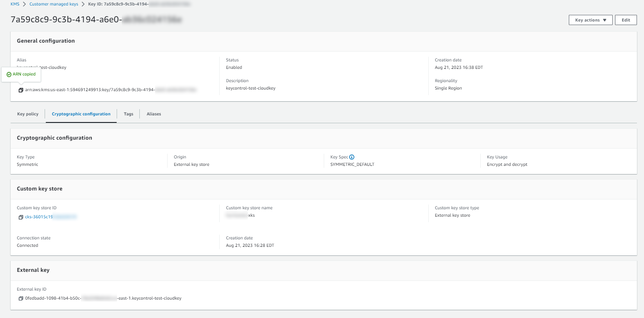Click the ARN copied confirmation tooltip
This screenshot has width=644, height=318.
[x=21, y=74]
